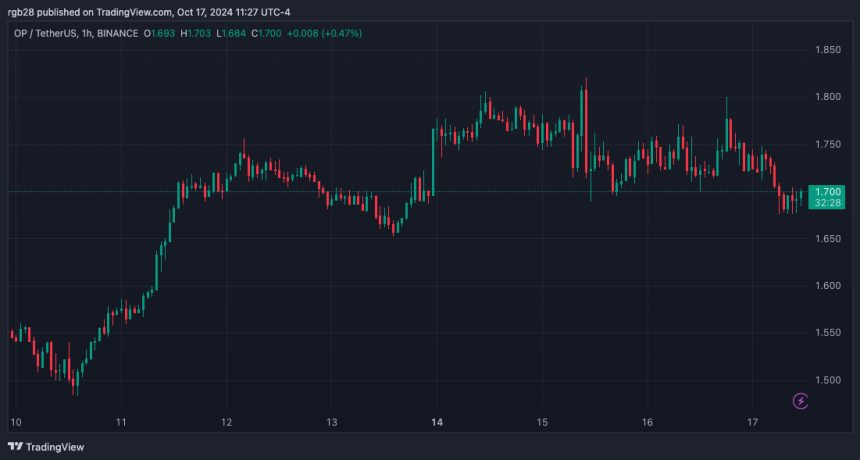Click the low value L1.684
This screenshot has height=460, width=860.
coord(231,33)
